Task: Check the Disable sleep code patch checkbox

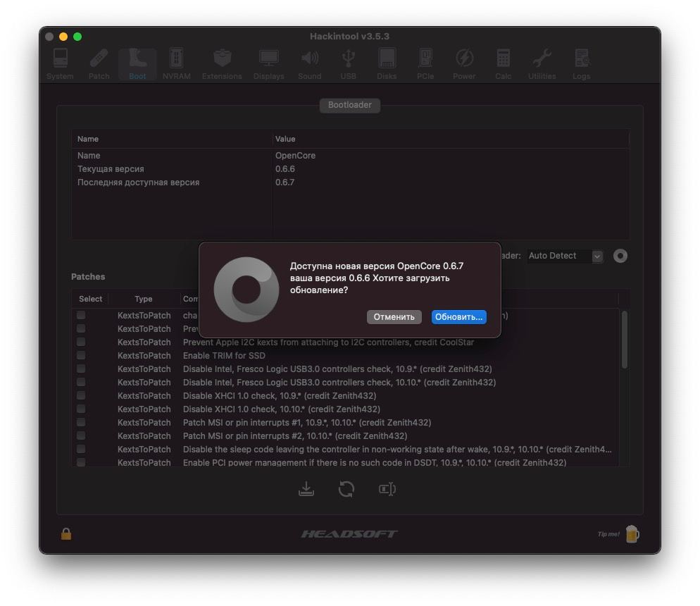Action: tap(81, 450)
